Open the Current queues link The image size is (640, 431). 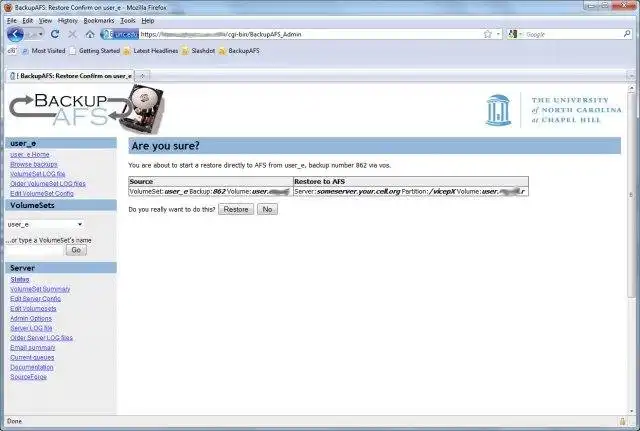pyautogui.click(x=32, y=358)
